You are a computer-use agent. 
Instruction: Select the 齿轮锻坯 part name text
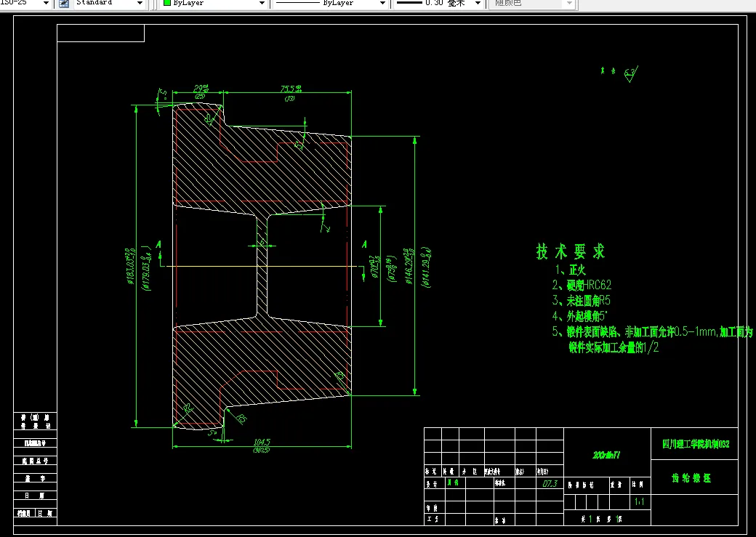click(691, 478)
